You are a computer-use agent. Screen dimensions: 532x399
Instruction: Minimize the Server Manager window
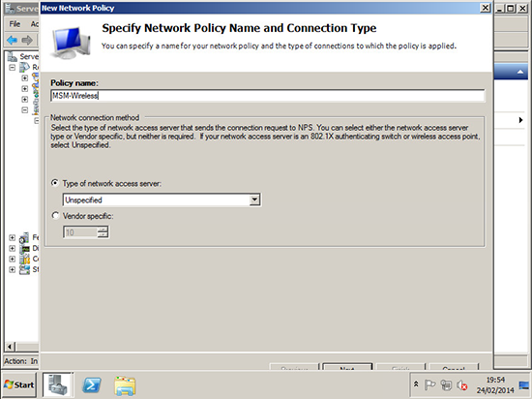[499, 8]
